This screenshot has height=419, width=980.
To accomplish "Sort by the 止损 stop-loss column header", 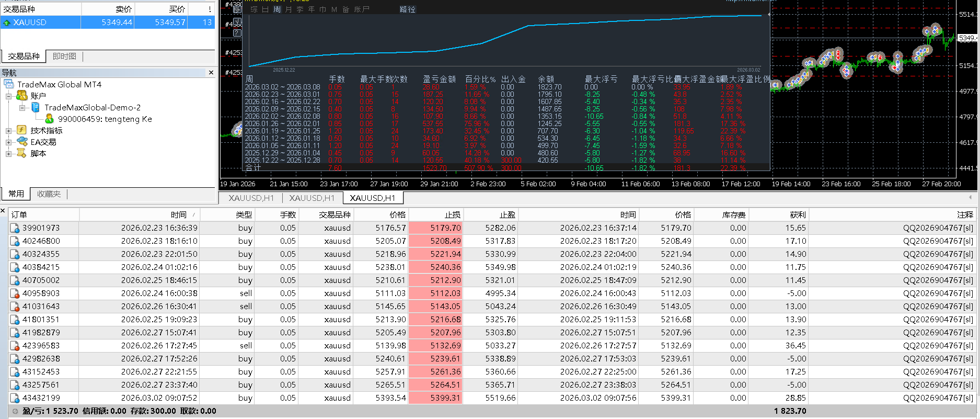I will click(x=435, y=214).
